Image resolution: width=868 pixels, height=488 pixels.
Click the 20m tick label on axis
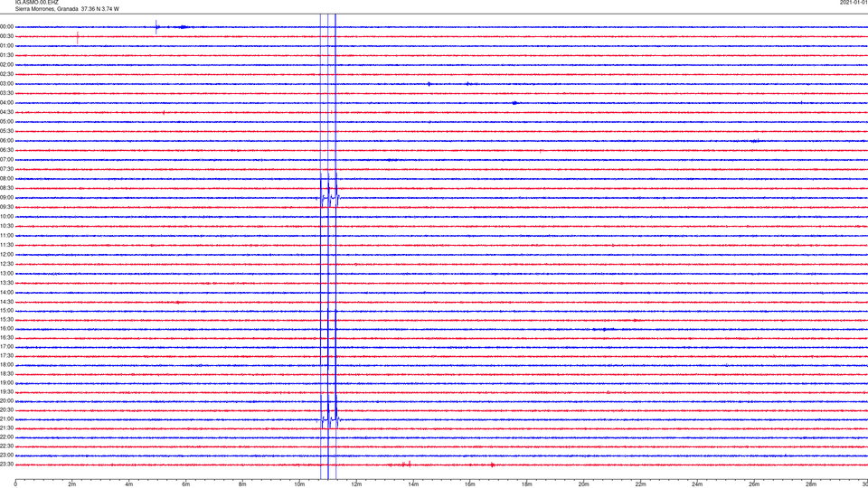tap(583, 484)
